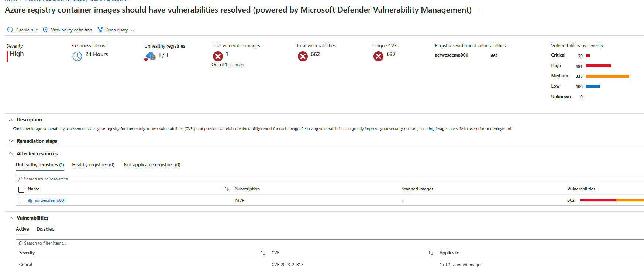Collapse the Description section
The width and height of the screenshot is (644, 268).
11,120
